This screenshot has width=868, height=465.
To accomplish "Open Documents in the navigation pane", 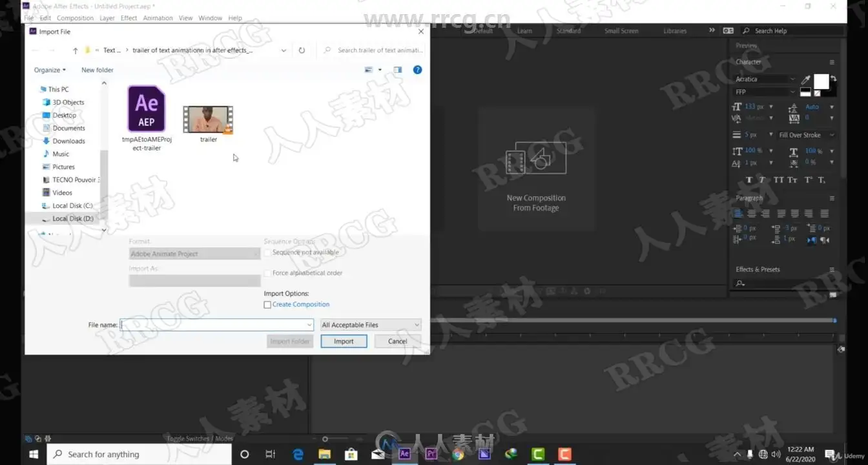I will click(63, 128).
